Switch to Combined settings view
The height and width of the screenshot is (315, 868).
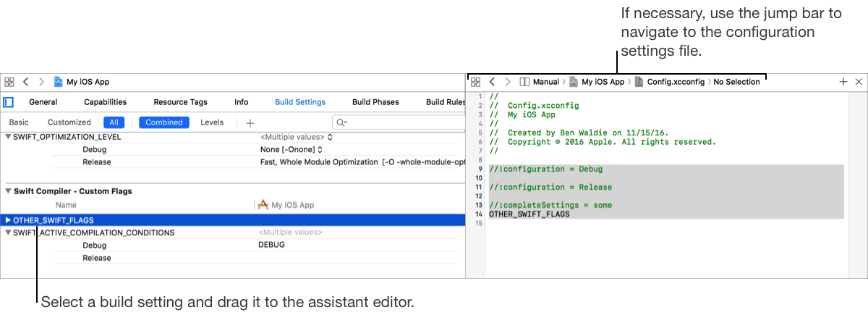tap(163, 122)
